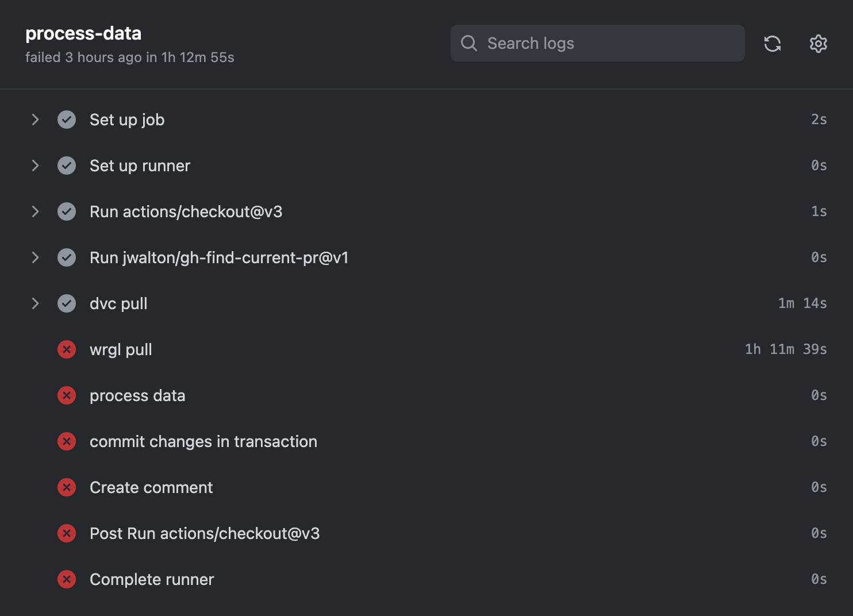This screenshot has height=616, width=853.
Task: Click success checkmark beside Run actions/checkout@v3
Action: 67,211
